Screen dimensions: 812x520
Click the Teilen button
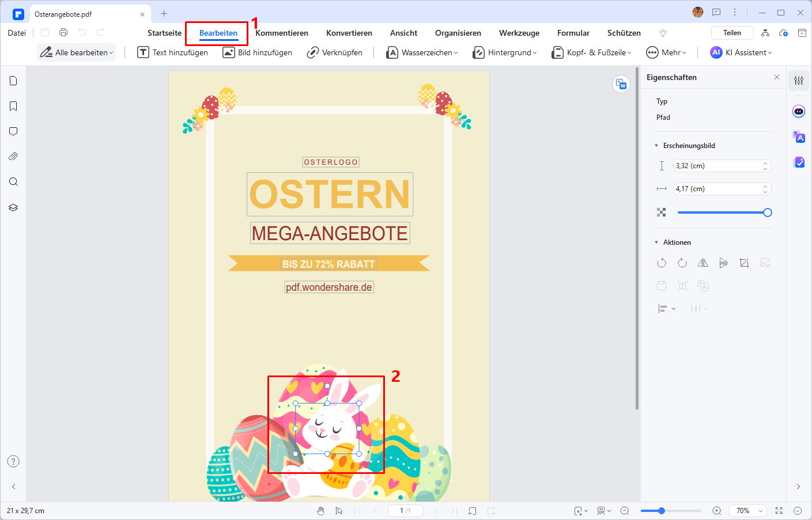click(732, 33)
